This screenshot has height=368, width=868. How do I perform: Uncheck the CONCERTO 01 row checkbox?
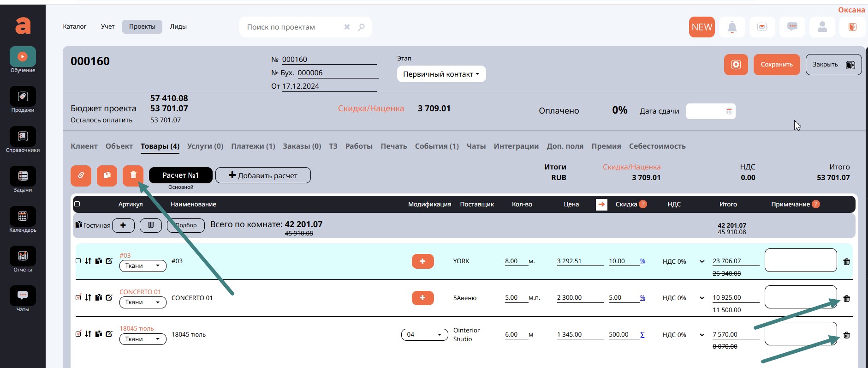click(x=78, y=297)
